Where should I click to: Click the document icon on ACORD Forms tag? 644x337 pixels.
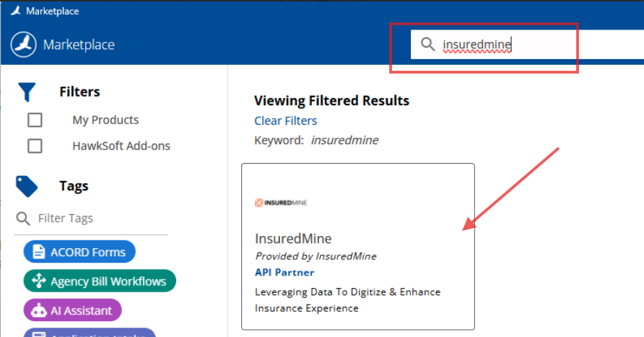[x=38, y=252]
